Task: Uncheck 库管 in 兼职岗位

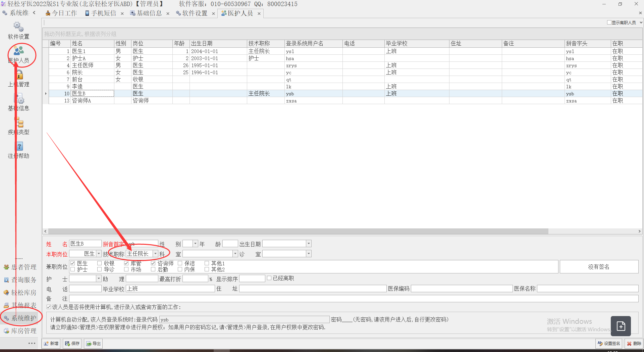Action: point(126,263)
